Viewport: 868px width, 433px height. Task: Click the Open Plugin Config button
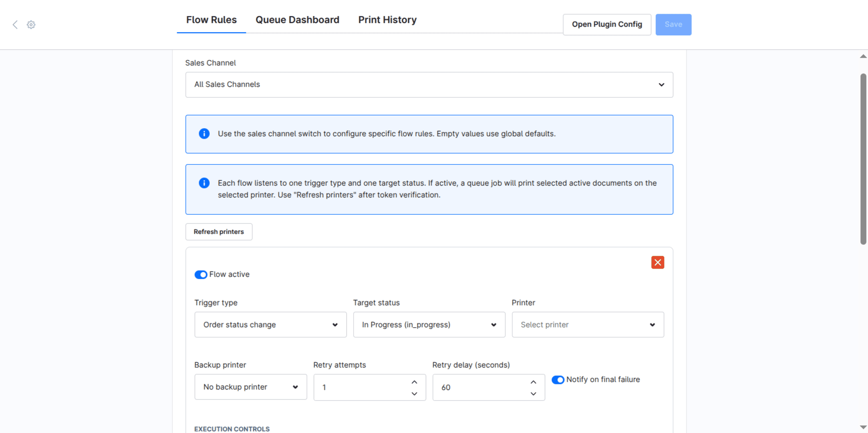(x=607, y=24)
